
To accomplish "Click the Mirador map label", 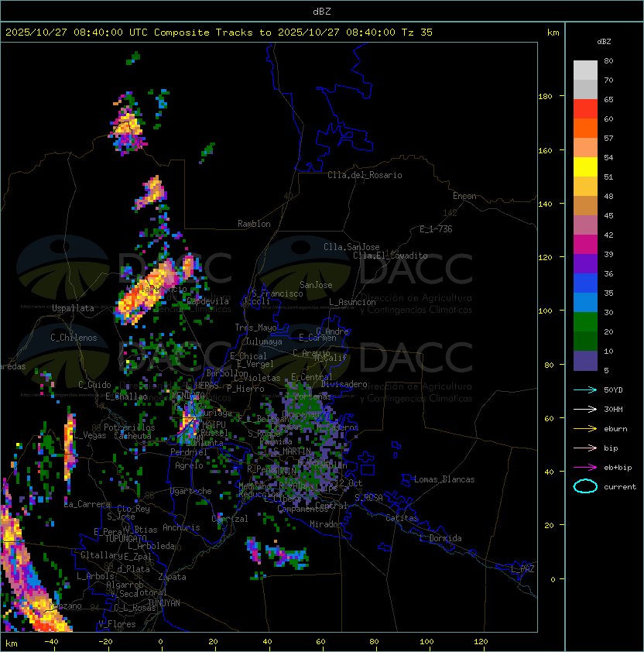I will pos(327,524).
